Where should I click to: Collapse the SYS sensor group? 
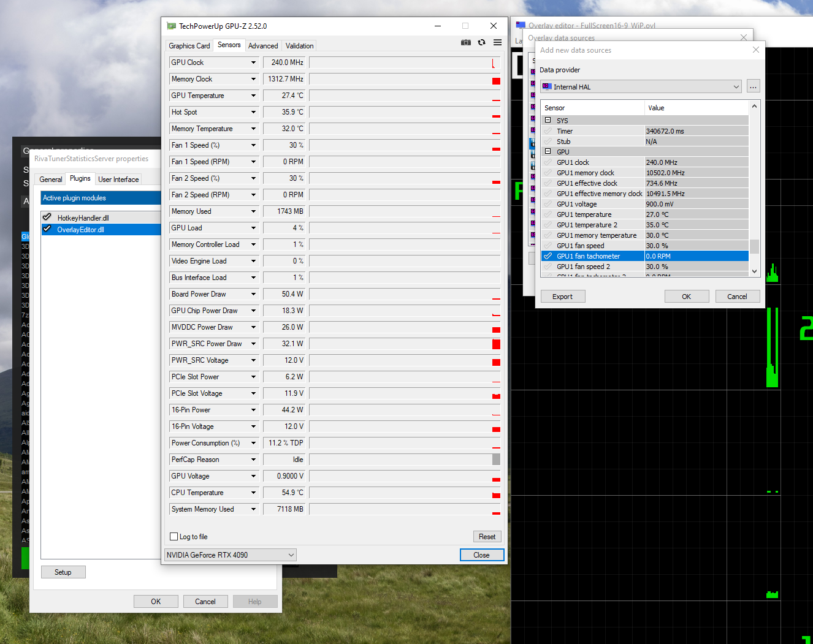548,120
